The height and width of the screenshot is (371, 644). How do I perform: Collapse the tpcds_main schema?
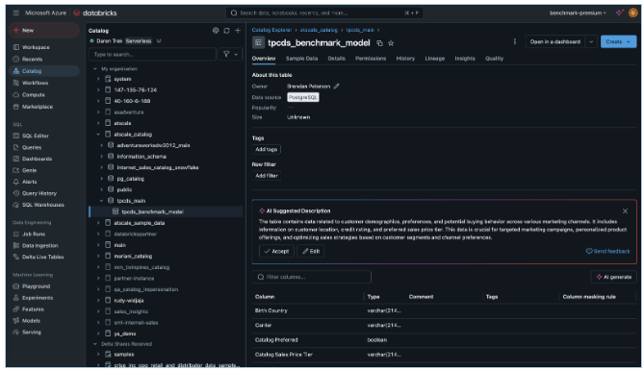click(x=101, y=201)
